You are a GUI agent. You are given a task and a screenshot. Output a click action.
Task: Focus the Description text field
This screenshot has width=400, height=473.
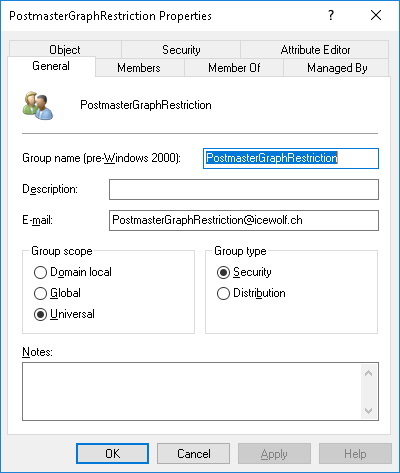tap(244, 189)
